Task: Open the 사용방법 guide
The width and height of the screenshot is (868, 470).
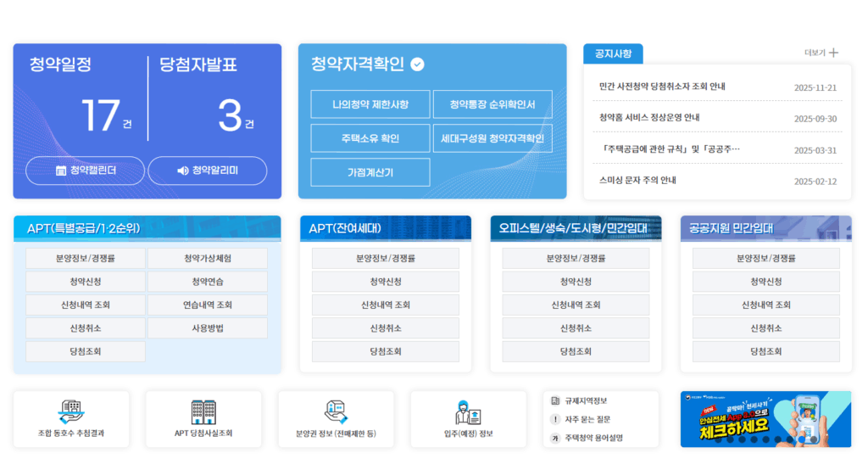Action: [x=208, y=328]
